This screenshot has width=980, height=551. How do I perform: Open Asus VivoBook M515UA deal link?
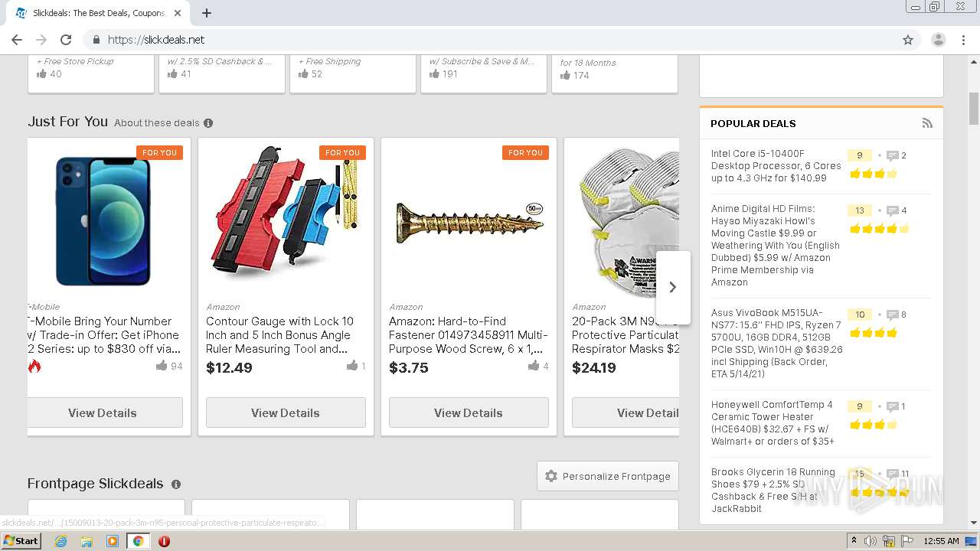[x=776, y=344]
